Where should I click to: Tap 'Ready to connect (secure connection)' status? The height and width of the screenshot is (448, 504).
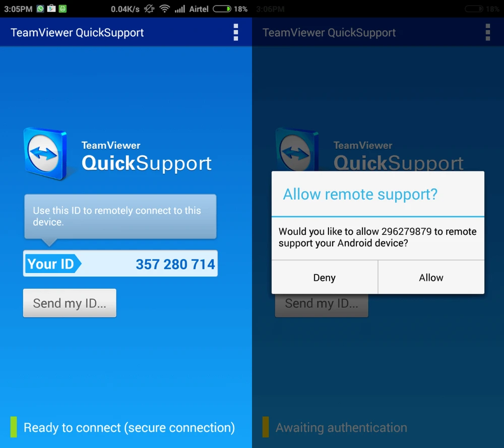tap(129, 427)
